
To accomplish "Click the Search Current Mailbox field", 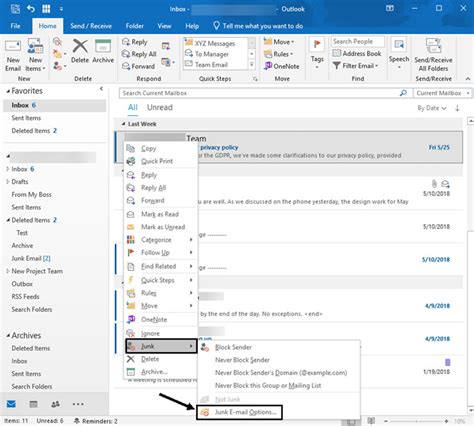I will tap(259, 93).
